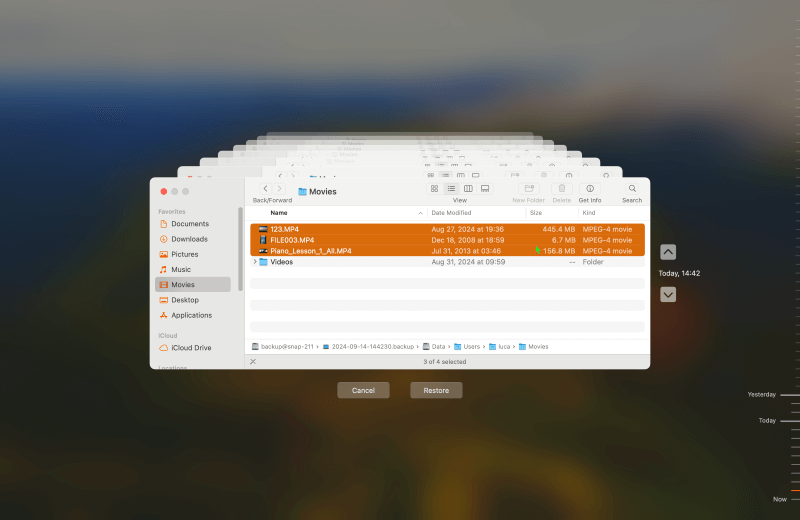The width and height of the screenshot is (800, 520).
Task: Jump to the later backup with down arrow
Action: coord(668,294)
